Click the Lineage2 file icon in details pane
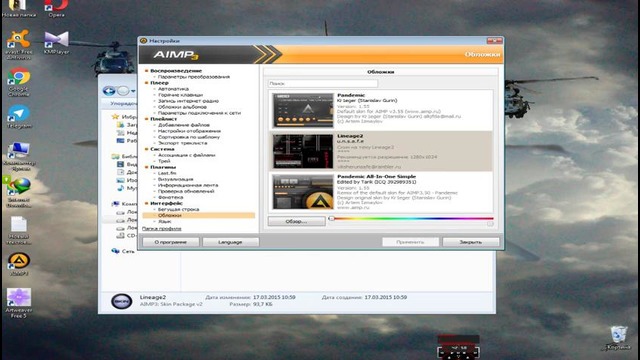Screen dimensions: 640x360 point(122,302)
